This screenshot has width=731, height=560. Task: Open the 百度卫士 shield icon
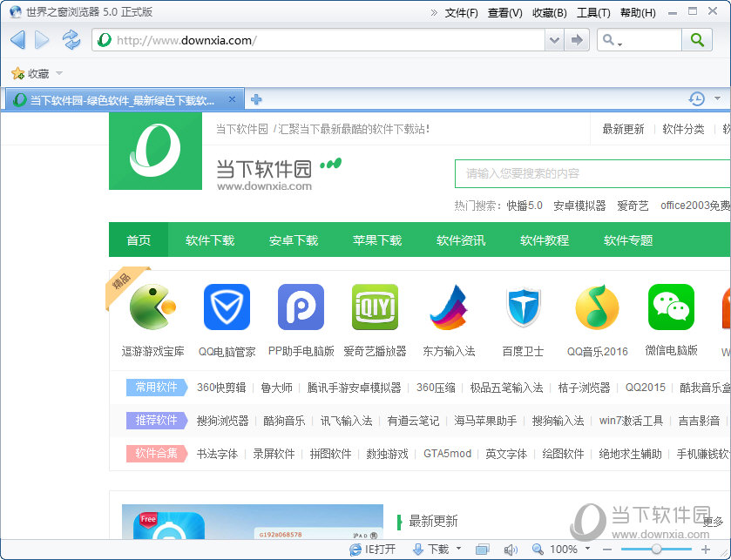pyautogui.click(x=523, y=307)
